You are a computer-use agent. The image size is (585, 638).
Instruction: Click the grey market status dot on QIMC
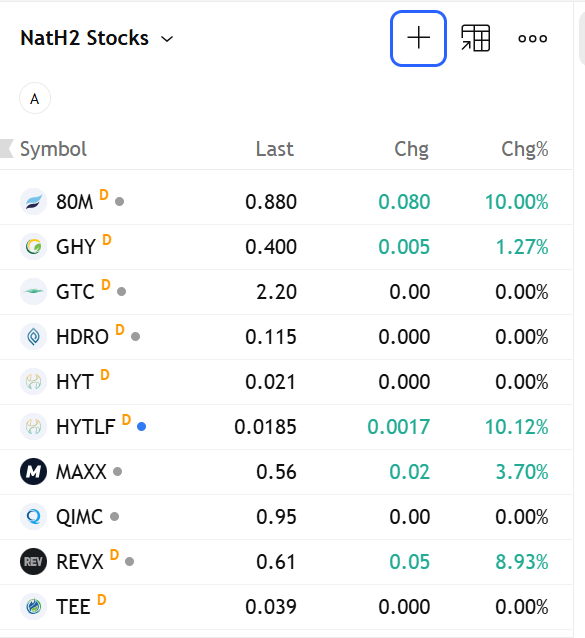tap(115, 516)
